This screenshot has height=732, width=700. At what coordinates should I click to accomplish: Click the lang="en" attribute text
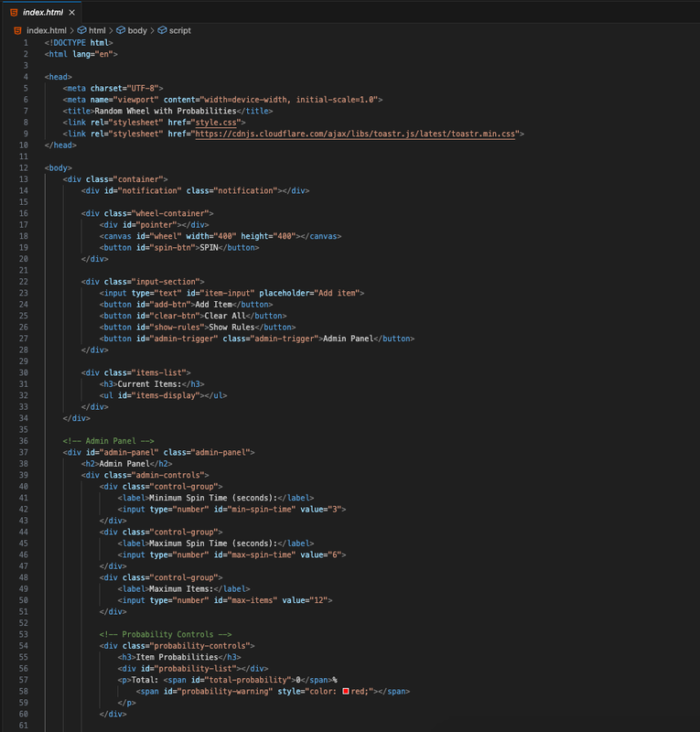pos(92,54)
